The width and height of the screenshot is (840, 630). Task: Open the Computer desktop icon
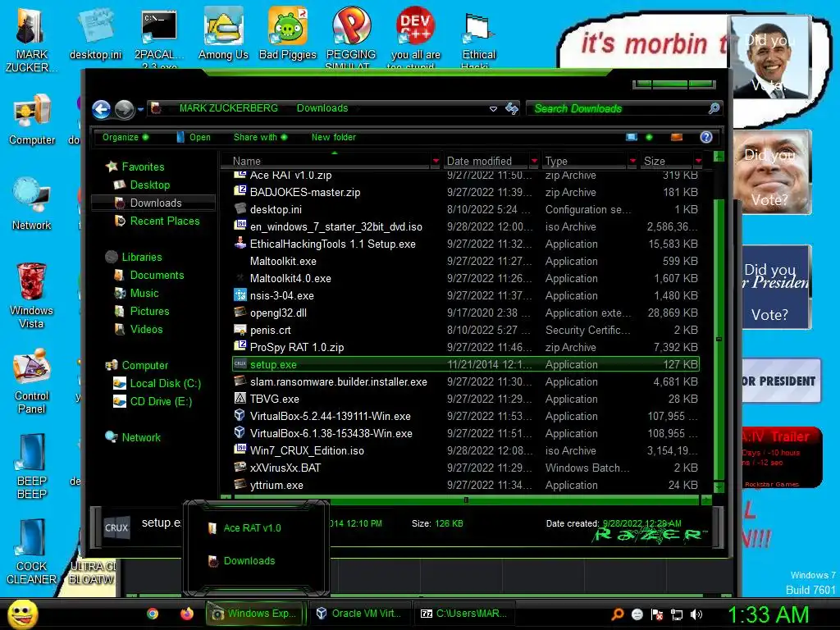[x=32, y=120]
